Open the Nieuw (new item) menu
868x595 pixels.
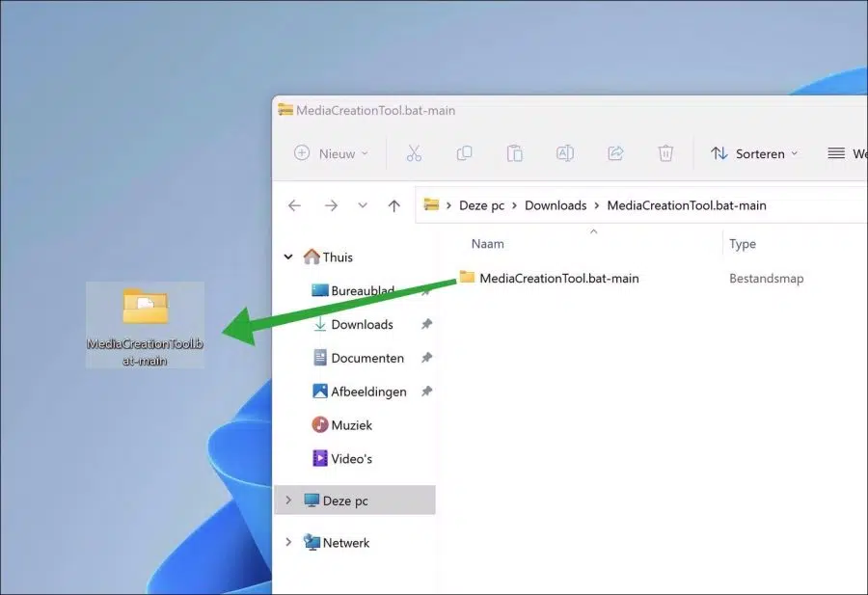[331, 153]
